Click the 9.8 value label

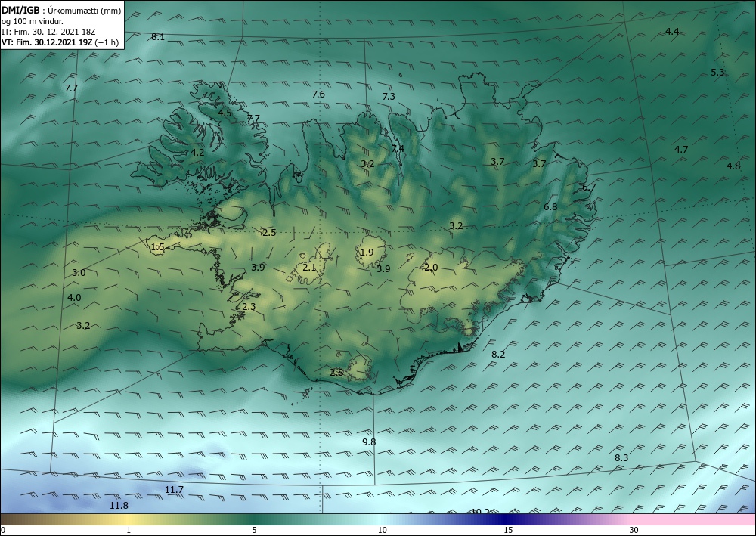(369, 442)
